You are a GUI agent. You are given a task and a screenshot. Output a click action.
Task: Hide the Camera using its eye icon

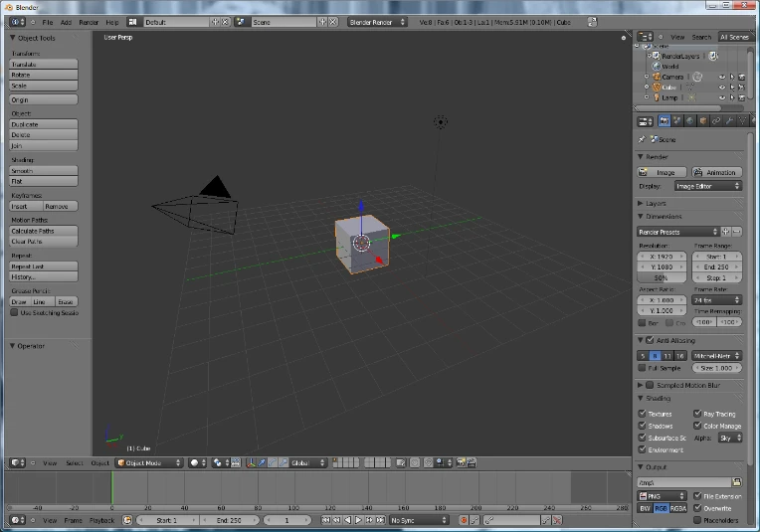click(722, 77)
